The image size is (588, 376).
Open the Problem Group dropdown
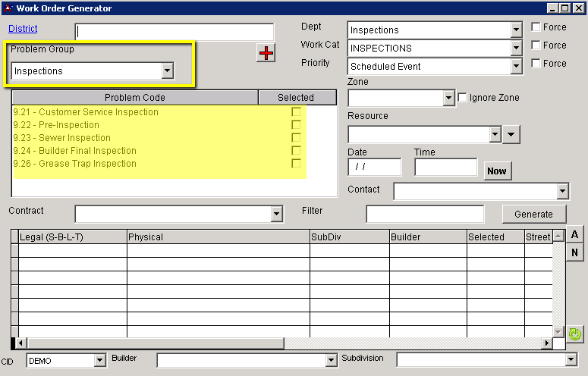167,71
